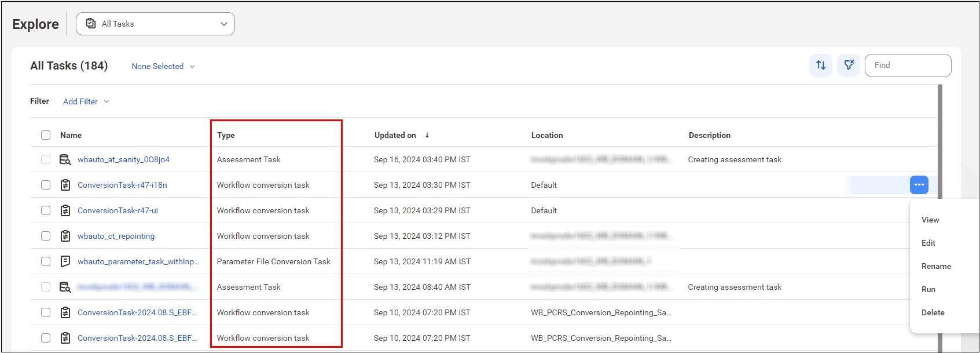
Task: Choose Rename from the context menu
Action: point(936,266)
